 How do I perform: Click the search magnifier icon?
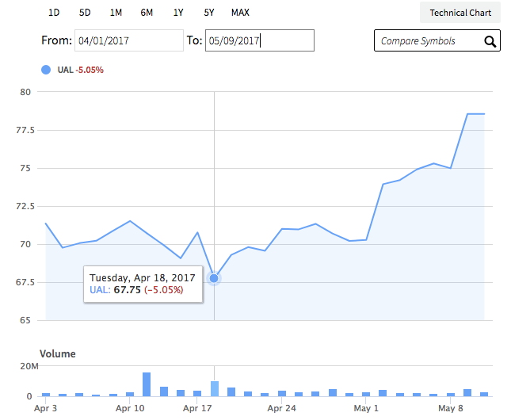pyautogui.click(x=490, y=41)
